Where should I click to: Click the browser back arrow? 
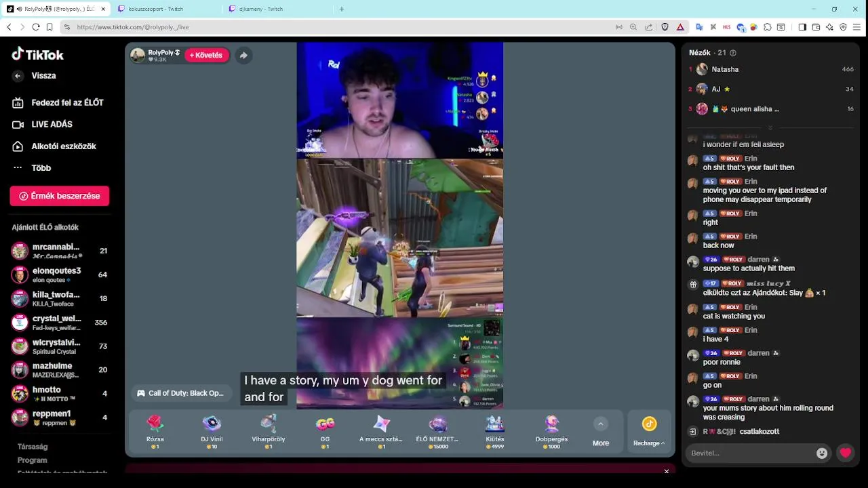tap(9, 27)
